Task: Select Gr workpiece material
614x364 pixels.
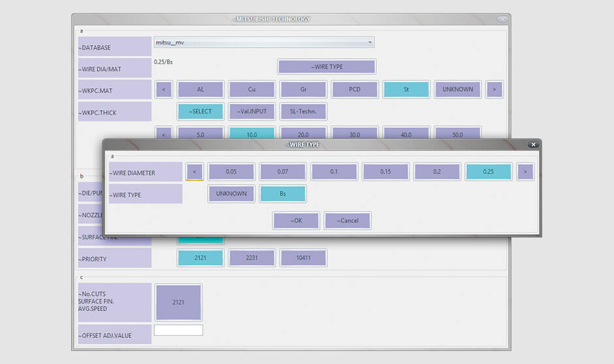Action: coord(303,89)
